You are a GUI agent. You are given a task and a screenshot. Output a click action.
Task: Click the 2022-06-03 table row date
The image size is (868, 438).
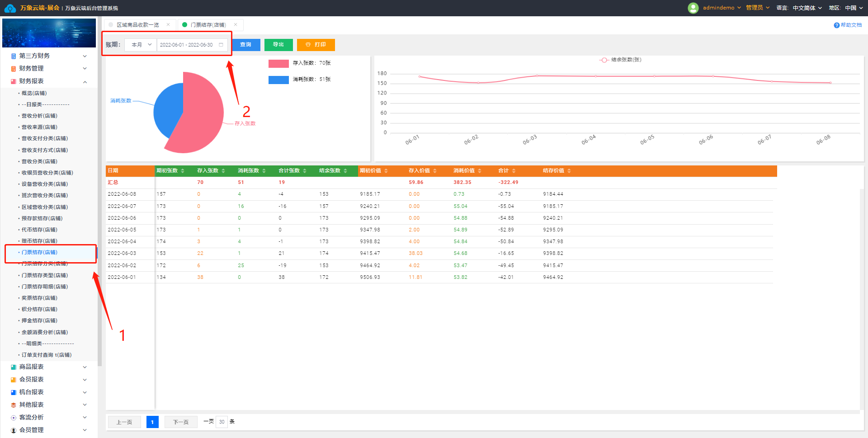pos(122,254)
